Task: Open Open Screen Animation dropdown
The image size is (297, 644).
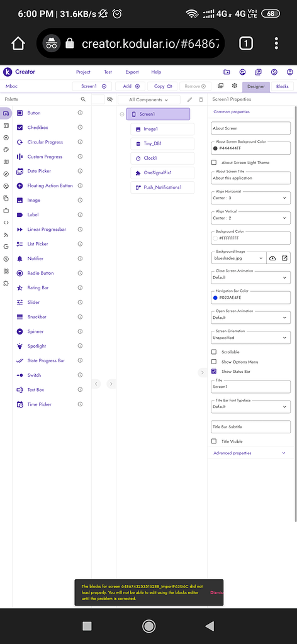Action: tap(250, 318)
